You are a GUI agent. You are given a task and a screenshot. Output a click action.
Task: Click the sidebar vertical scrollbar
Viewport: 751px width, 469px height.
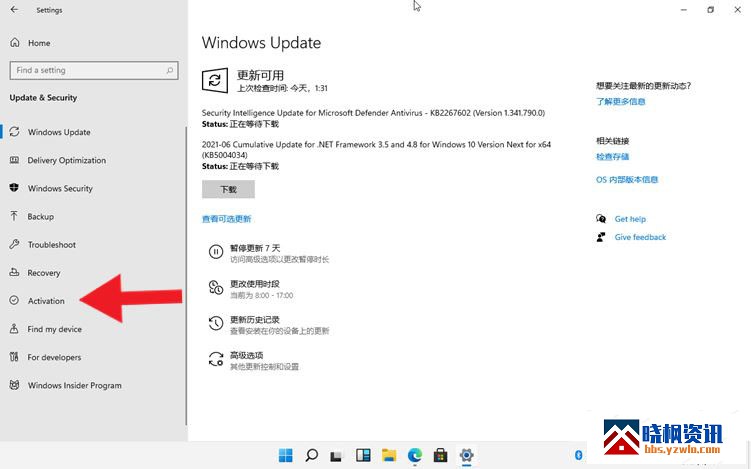(x=186, y=275)
